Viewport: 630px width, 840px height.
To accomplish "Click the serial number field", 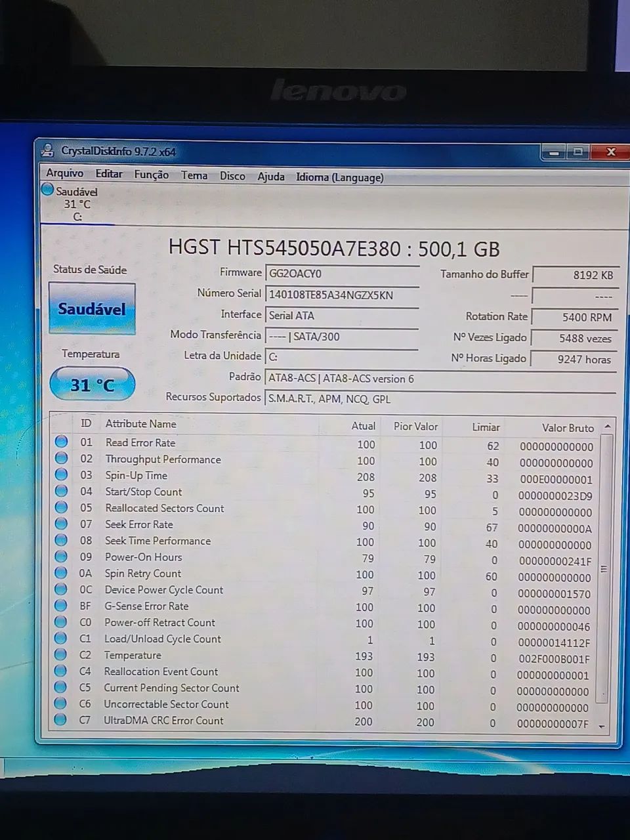I will 341,295.
